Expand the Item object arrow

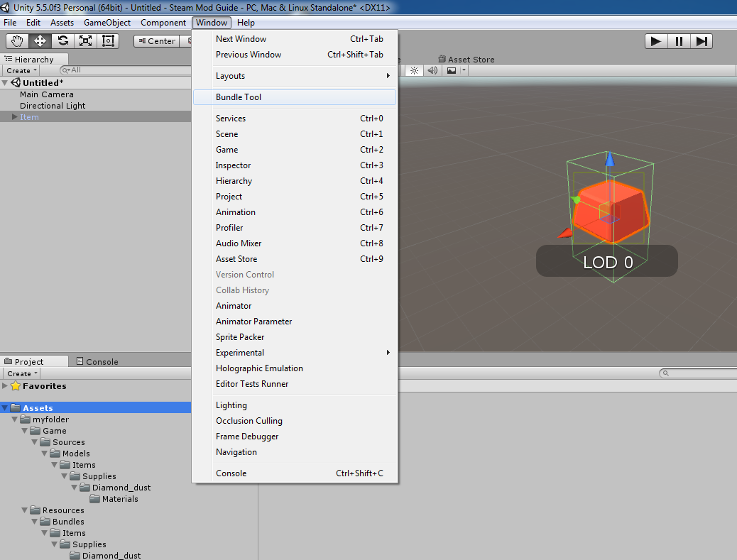(x=15, y=116)
